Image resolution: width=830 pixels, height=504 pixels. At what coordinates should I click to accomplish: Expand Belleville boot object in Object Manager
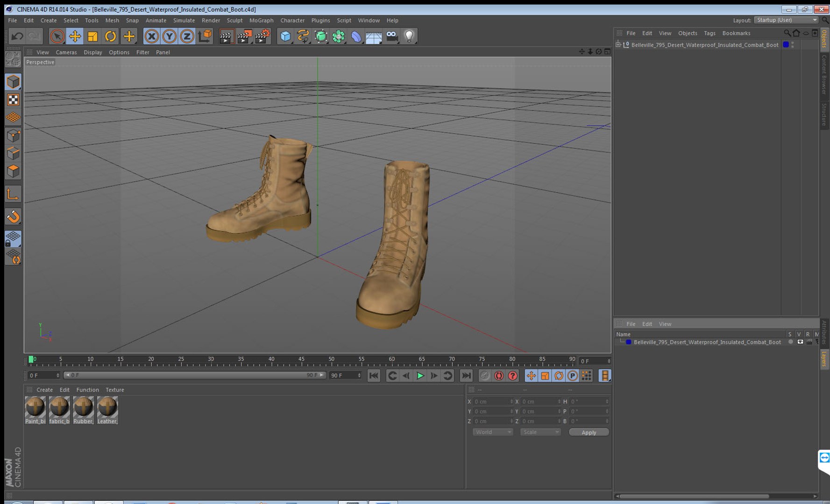click(618, 45)
